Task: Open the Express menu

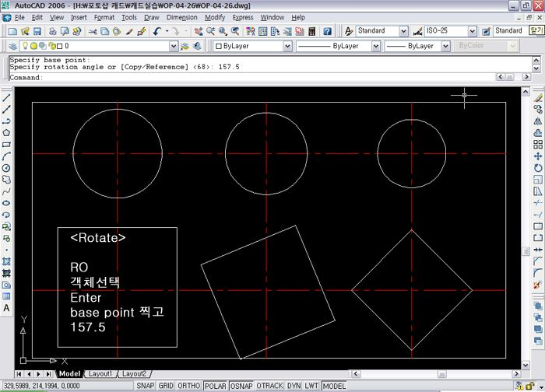Action: [x=243, y=17]
